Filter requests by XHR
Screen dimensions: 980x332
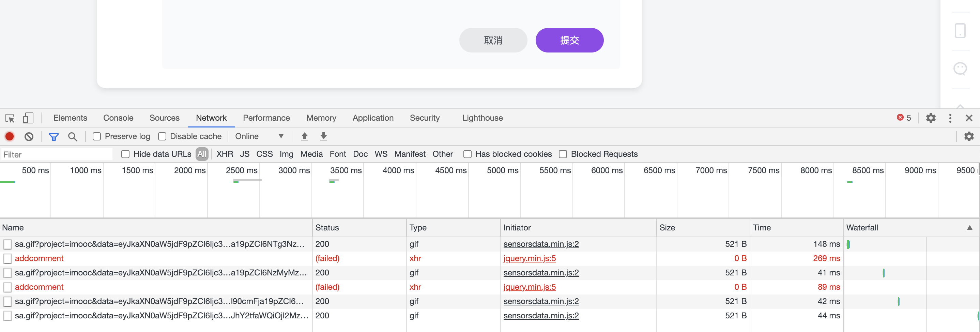pos(225,154)
